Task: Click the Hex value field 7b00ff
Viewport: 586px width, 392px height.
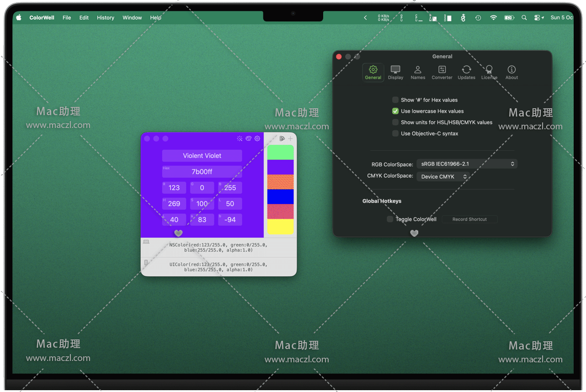Action: [x=202, y=172]
